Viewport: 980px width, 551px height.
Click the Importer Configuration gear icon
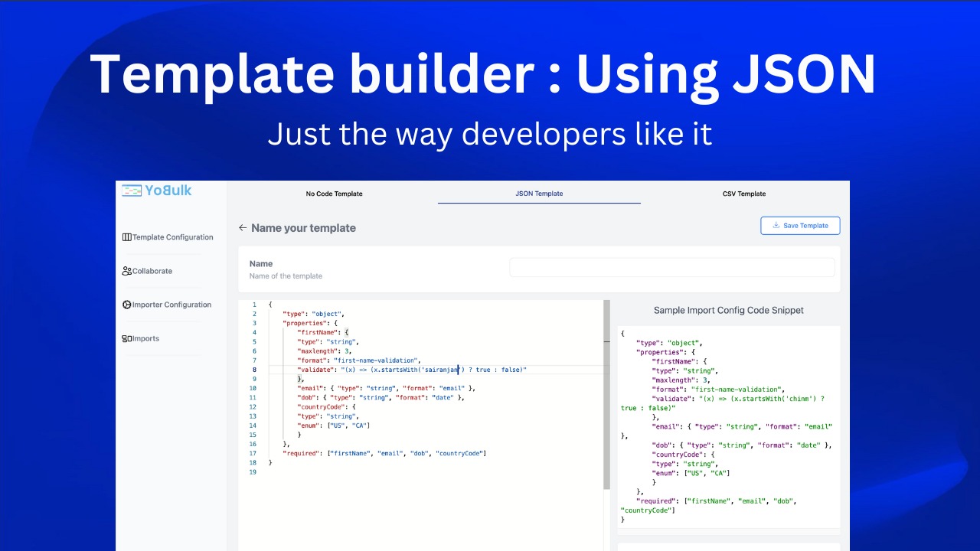[x=126, y=305]
